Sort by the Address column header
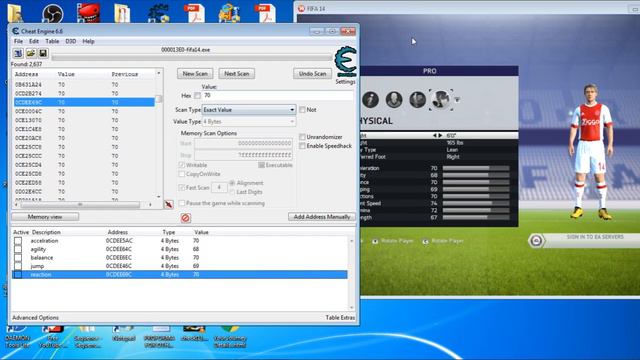The height and width of the screenshot is (360, 640). point(27,74)
